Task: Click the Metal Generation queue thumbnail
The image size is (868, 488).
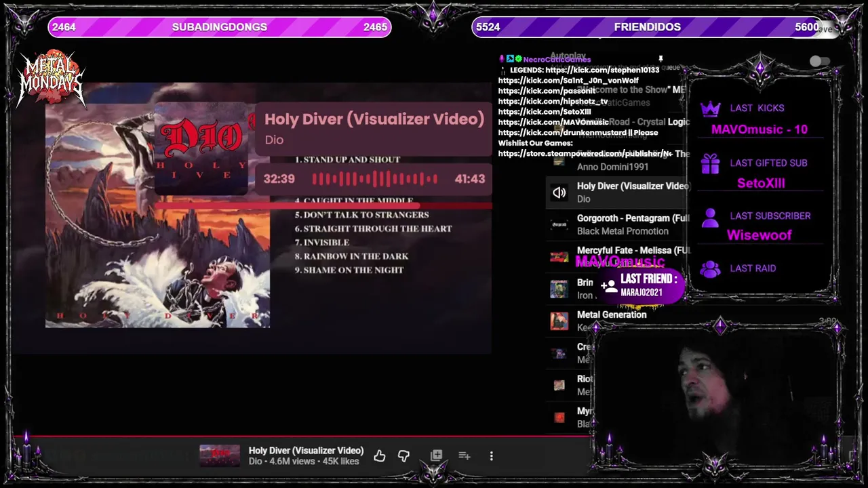Action: [x=559, y=321]
